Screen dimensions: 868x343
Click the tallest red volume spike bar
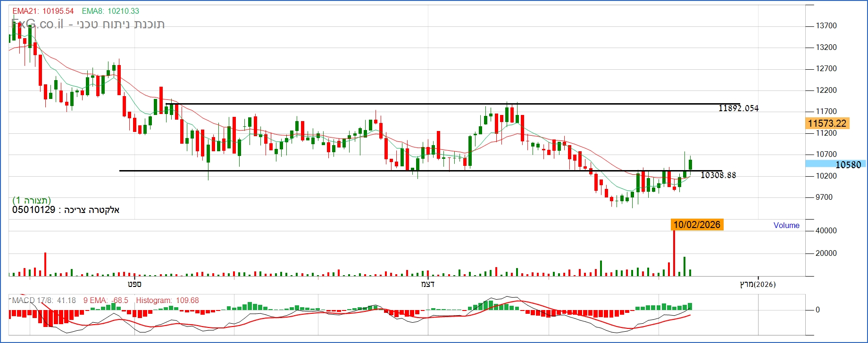674,253
